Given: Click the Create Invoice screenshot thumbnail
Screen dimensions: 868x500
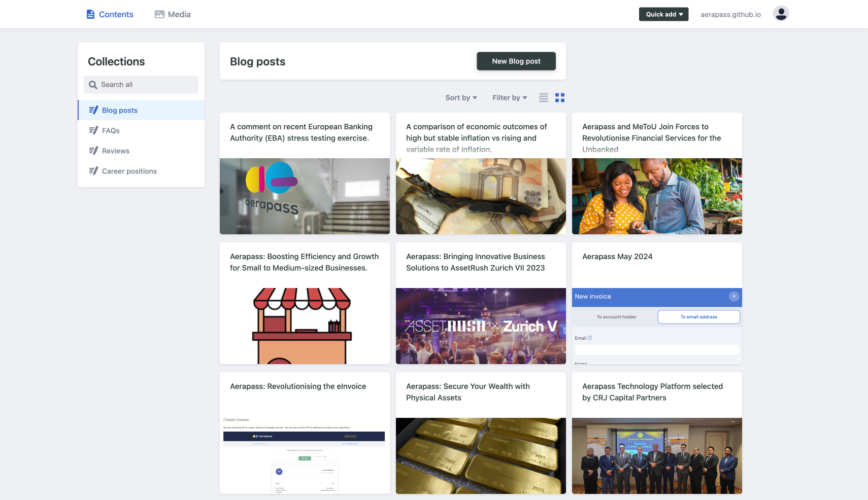Looking at the screenshot, I should (x=305, y=456).
